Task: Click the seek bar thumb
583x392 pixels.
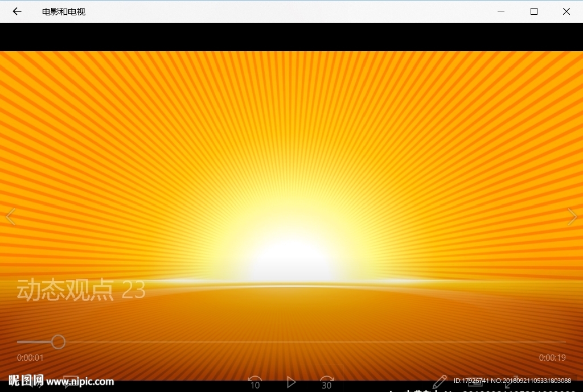Action: tap(58, 342)
